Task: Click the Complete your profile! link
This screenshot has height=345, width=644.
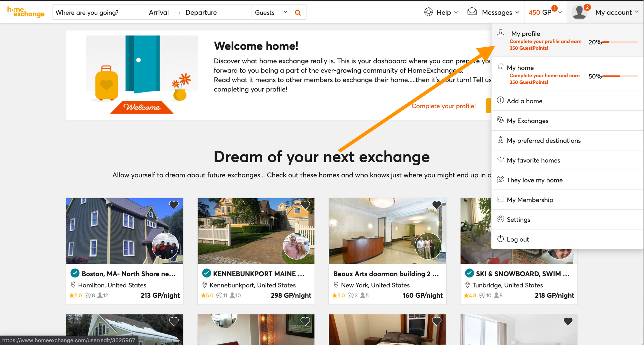Action: coord(443,106)
